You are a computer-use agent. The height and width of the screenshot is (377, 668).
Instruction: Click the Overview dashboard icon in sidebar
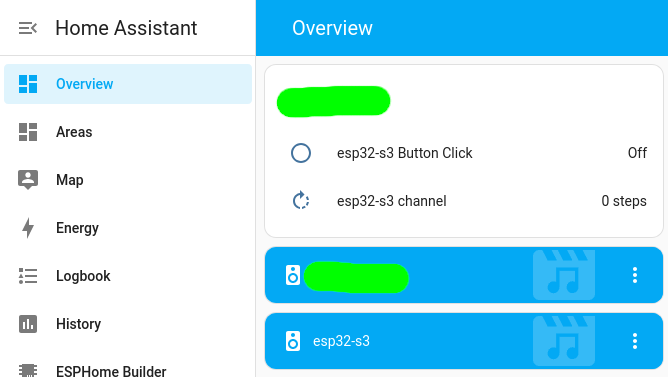point(28,84)
